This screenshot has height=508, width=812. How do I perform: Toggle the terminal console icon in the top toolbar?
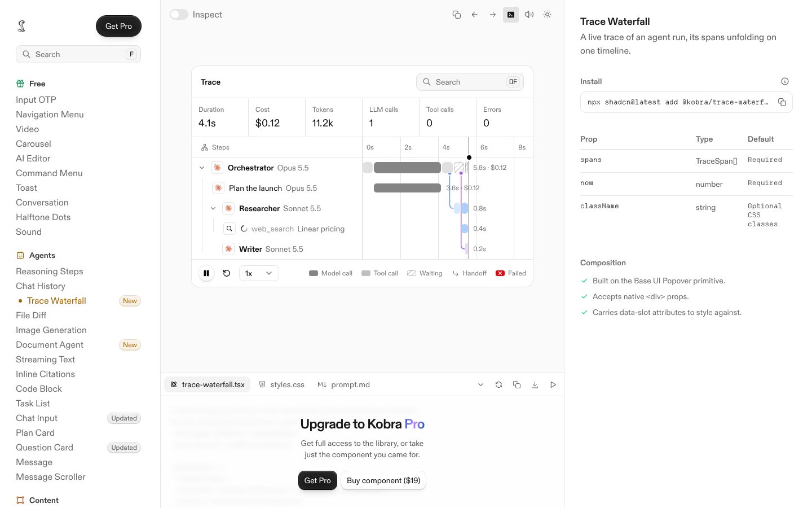(x=511, y=15)
